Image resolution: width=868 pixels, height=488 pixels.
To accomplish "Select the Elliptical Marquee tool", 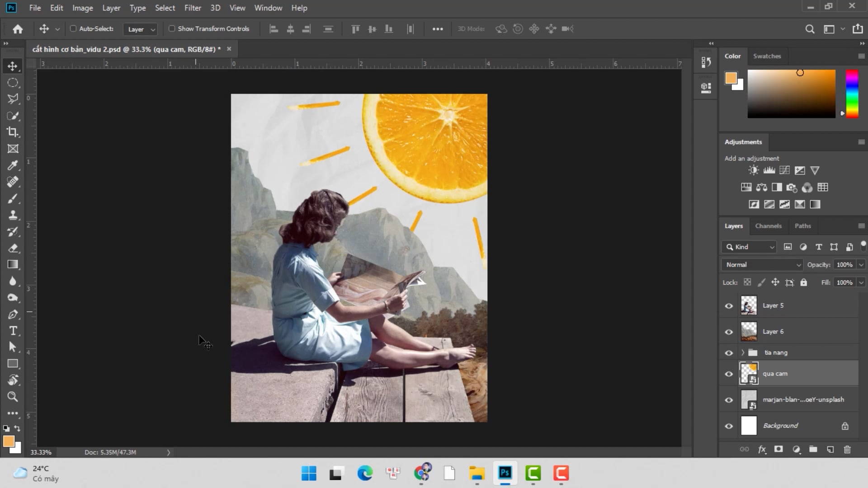I will click(13, 83).
